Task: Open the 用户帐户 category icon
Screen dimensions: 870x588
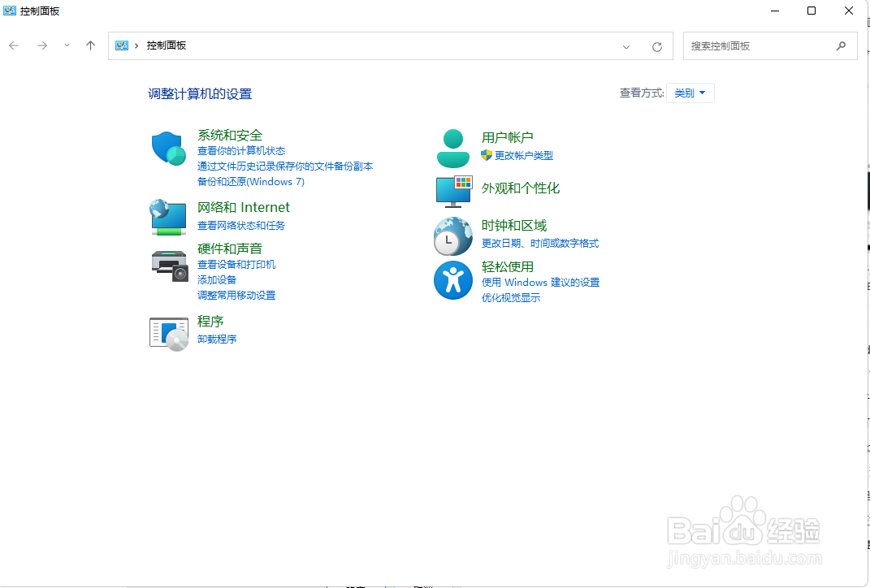Action: 452,148
